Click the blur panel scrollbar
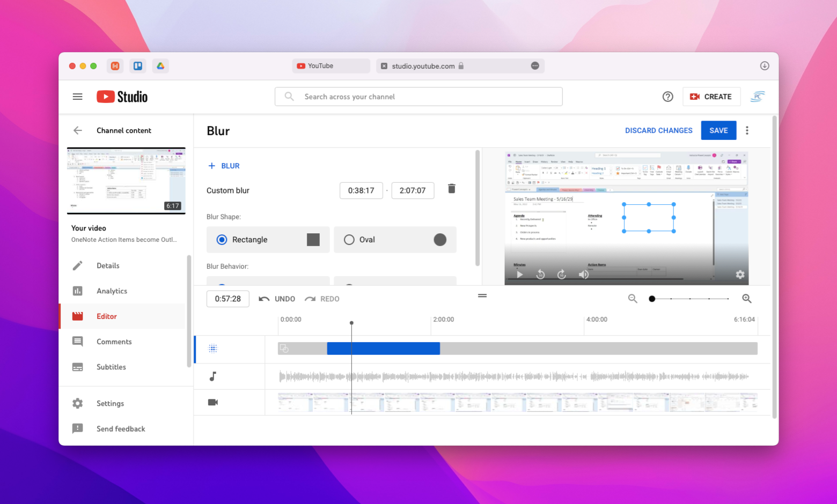 click(478, 208)
